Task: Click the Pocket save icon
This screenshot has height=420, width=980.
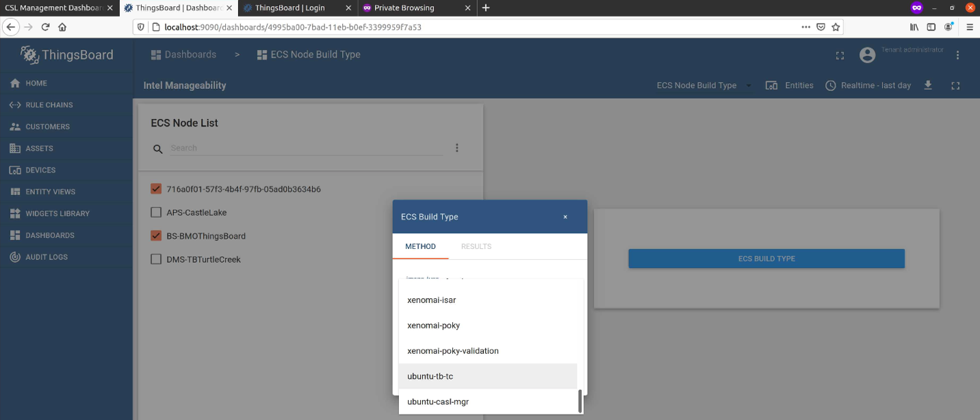Action: pyautogui.click(x=821, y=27)
